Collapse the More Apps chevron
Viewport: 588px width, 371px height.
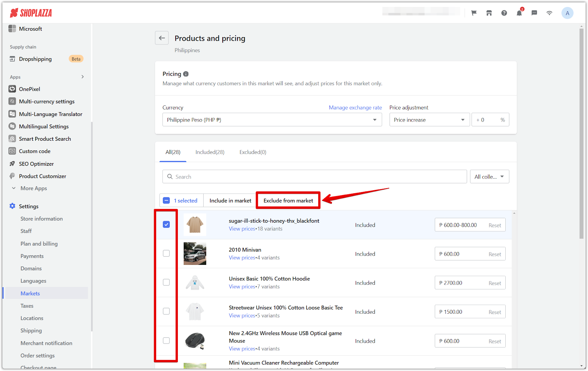(x=14, y=188)
